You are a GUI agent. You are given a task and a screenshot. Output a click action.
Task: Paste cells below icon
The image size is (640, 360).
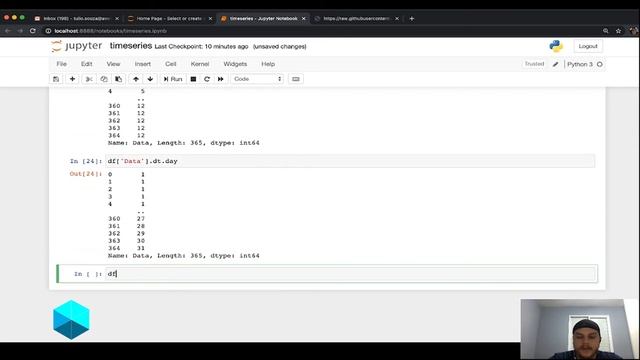(118, 79)
